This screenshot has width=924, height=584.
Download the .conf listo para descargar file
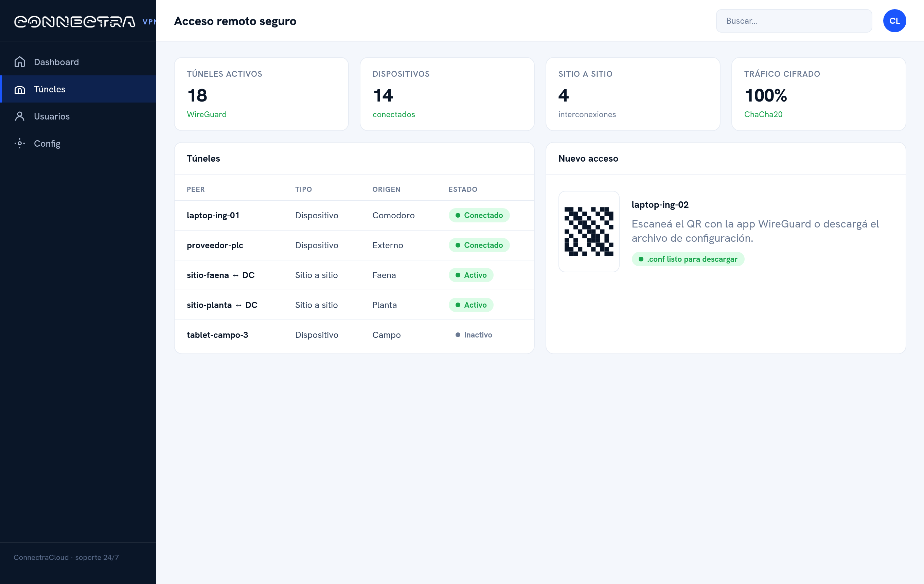688,259
